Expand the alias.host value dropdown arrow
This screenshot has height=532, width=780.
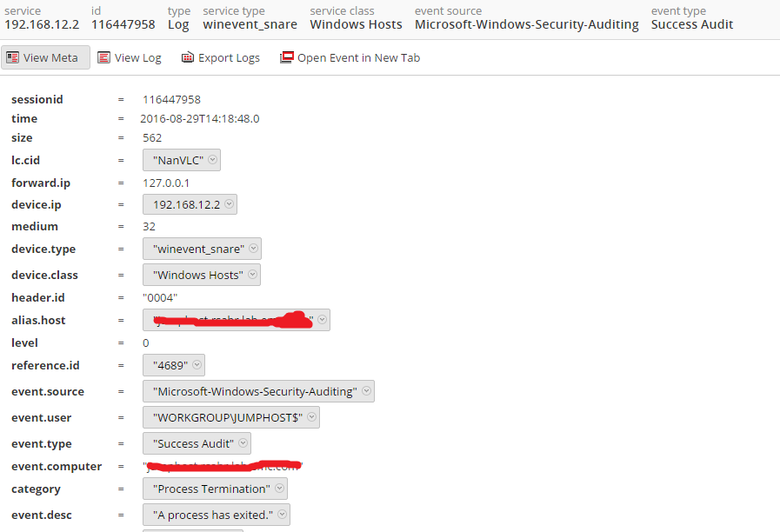(322, 319)
